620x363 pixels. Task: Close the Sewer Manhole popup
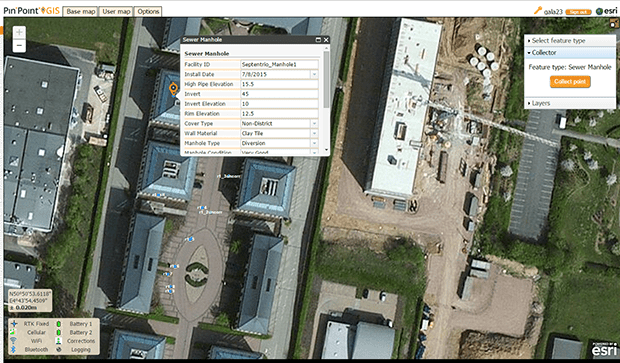[326, 40]
